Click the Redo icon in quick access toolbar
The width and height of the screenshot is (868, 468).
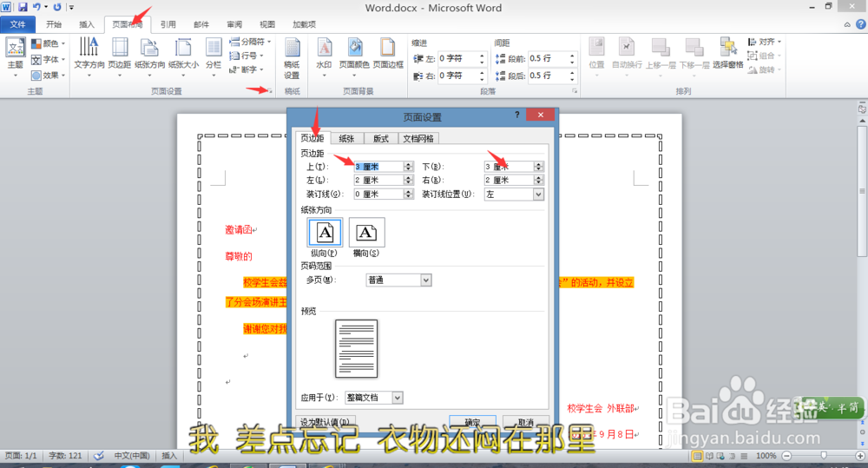point(57,7)
